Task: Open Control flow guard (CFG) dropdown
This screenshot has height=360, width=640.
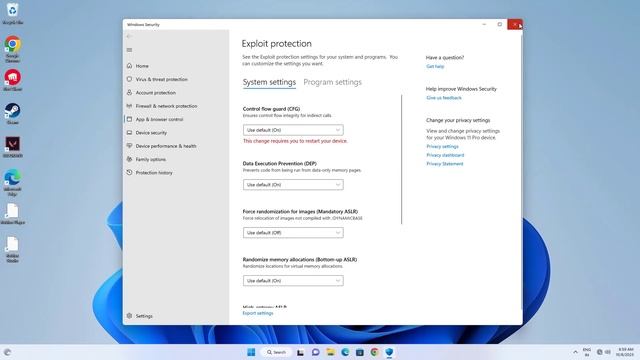Action: [293, 130]
